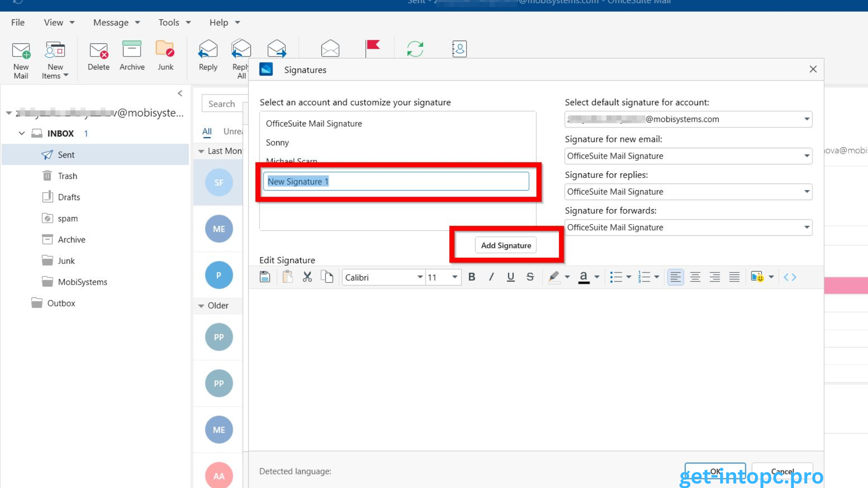Mark message as read envelope icon

(330, 48)
